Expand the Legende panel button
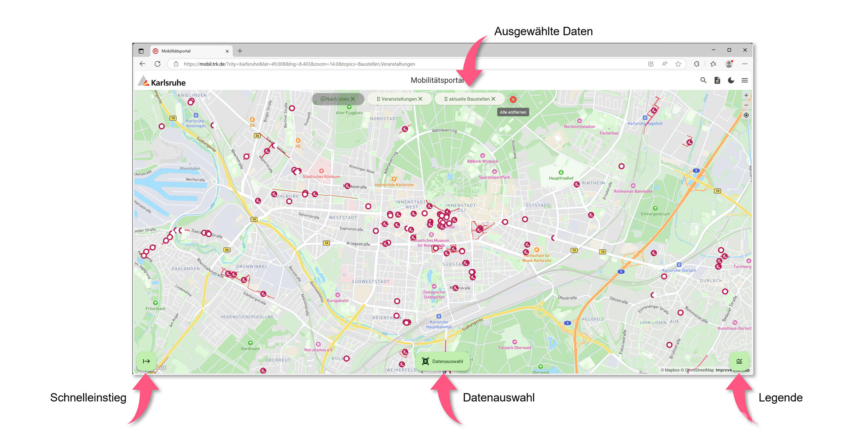 tap(739, 361)
